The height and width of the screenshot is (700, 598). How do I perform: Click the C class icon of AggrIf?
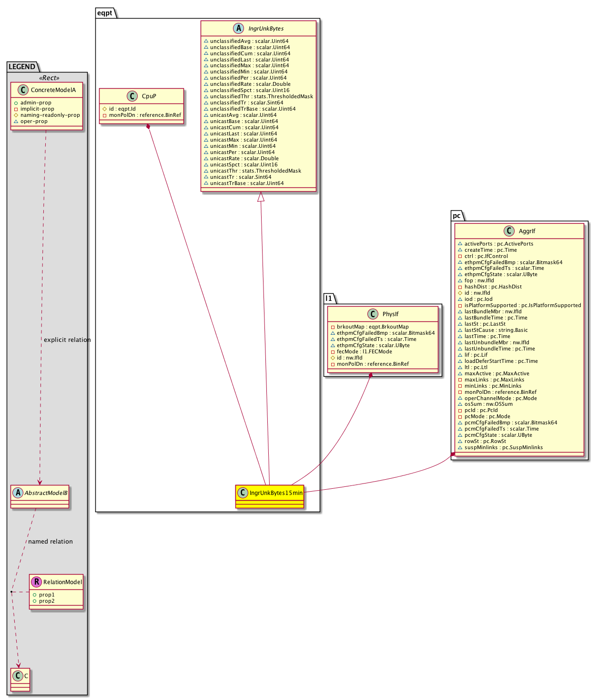pos(509,231)
